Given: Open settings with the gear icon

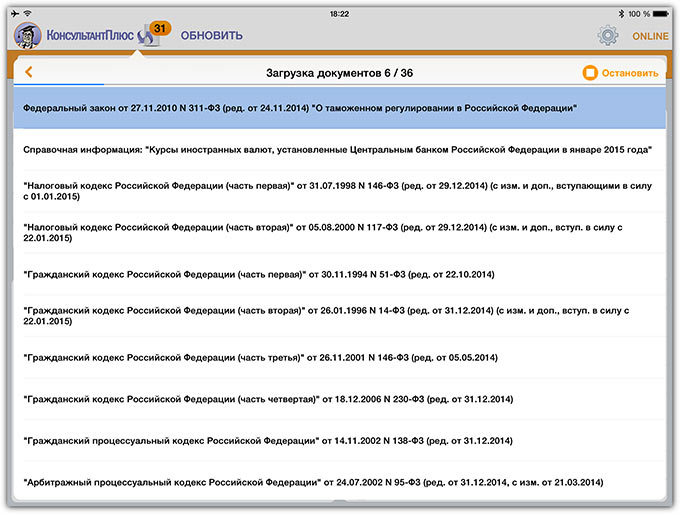Looking at the screenshot, I should point(608,36).
